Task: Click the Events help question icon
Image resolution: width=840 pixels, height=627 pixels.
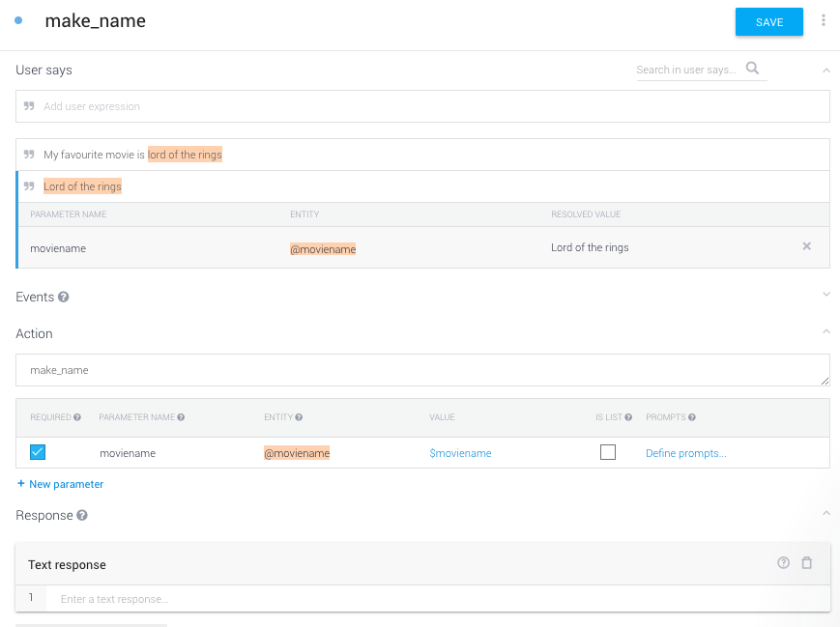Action: (64, 297)
